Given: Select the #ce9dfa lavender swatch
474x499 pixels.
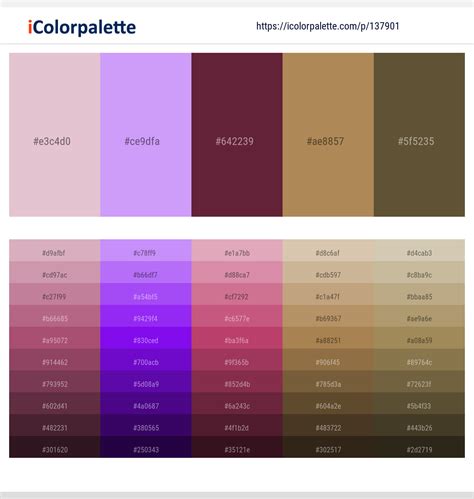Looking at the screenshot, I should (x=146, y=135).
